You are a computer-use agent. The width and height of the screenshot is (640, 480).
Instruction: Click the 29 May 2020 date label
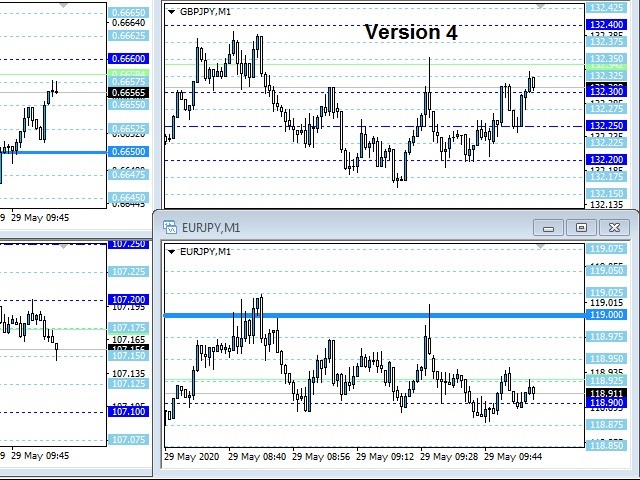point(192,456)
